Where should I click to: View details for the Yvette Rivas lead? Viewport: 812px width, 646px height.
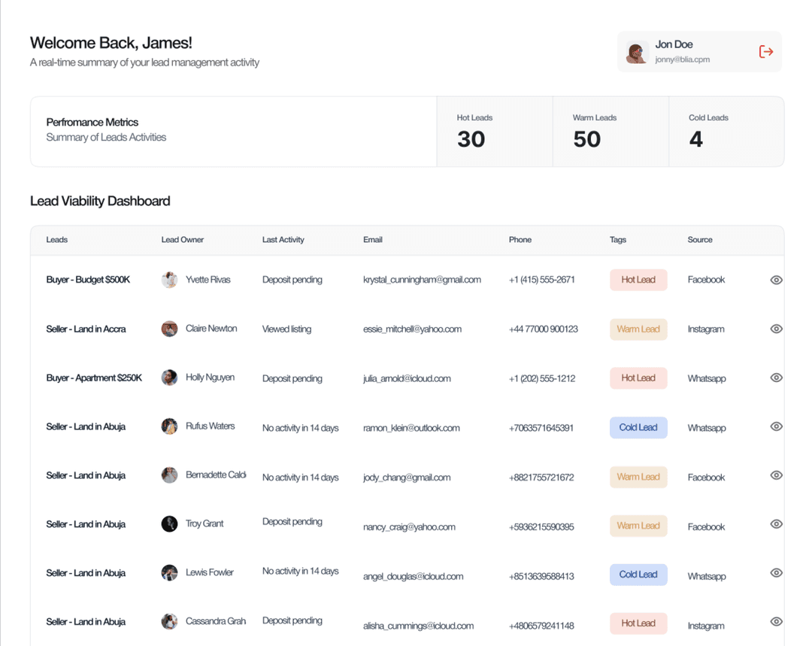(776, 279)
